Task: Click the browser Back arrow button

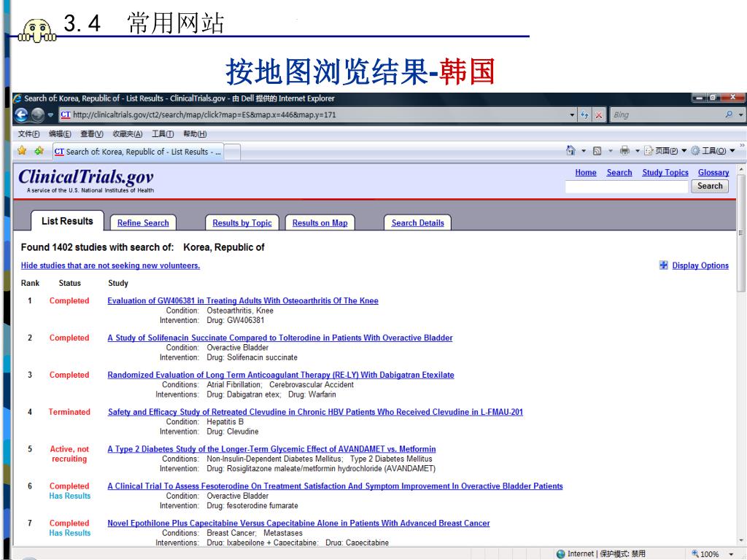Action: coord(21,114)
